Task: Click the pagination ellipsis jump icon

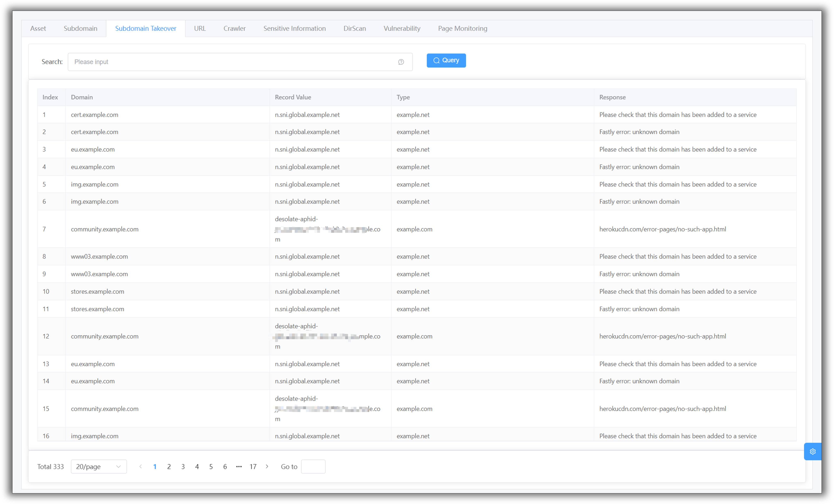Action: [x=239, y=466]
